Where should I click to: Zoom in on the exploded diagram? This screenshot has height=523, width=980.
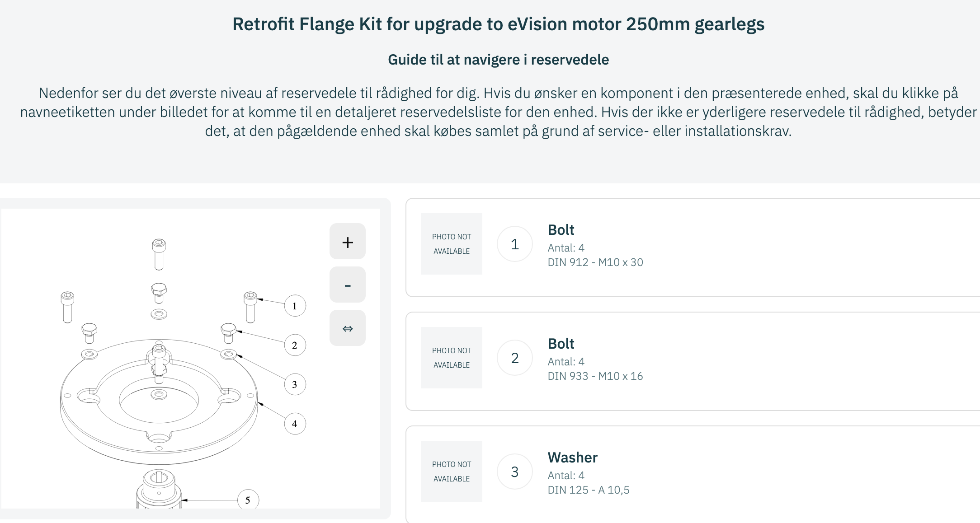point(347,242)
